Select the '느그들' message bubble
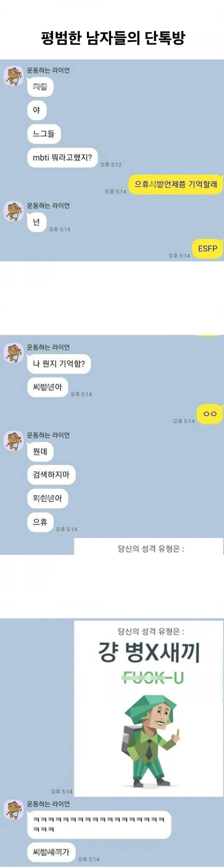 tap(44, 134)
